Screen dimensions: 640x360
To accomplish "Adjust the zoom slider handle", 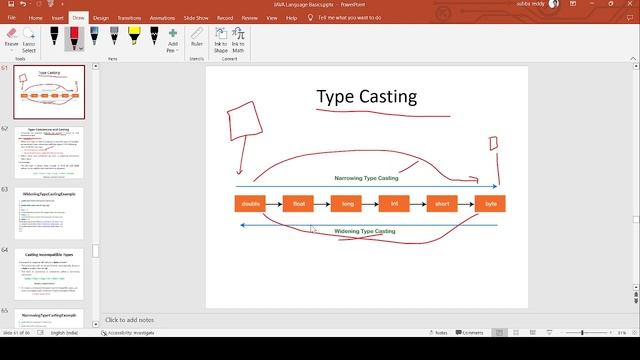I will point(582,333).
